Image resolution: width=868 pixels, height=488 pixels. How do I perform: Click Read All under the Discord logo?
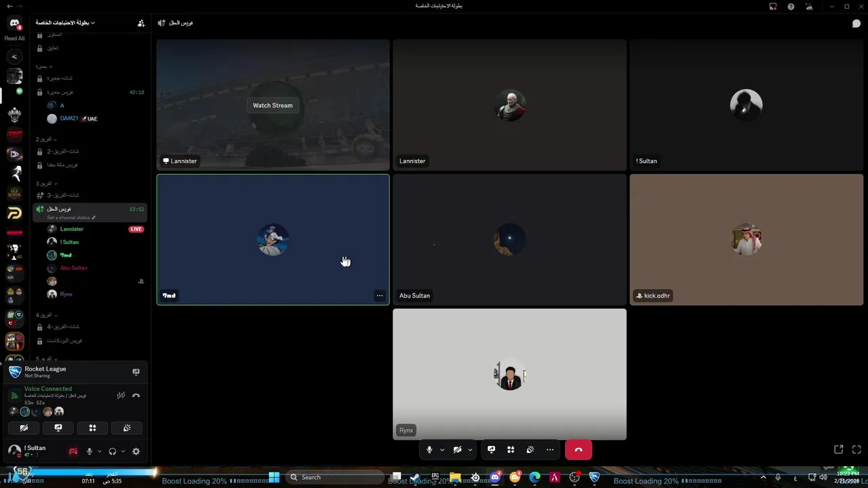pos(14,39)
